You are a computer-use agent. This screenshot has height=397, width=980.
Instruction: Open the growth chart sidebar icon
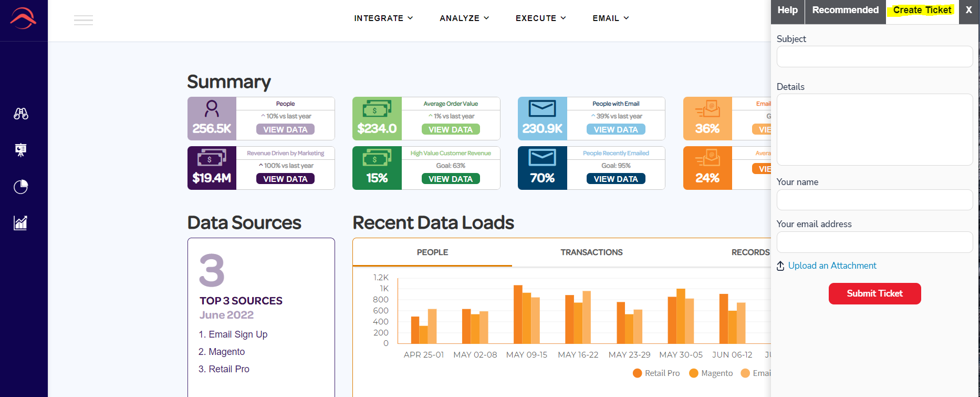click(20, 222)
